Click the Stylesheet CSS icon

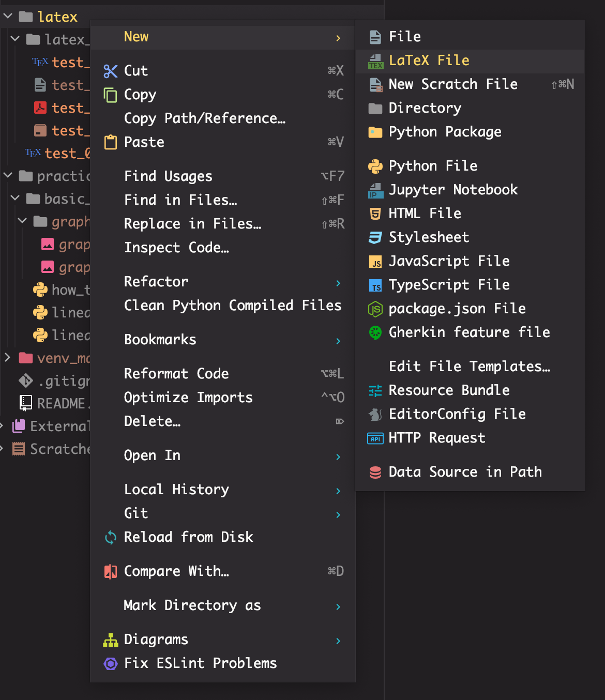375,237
